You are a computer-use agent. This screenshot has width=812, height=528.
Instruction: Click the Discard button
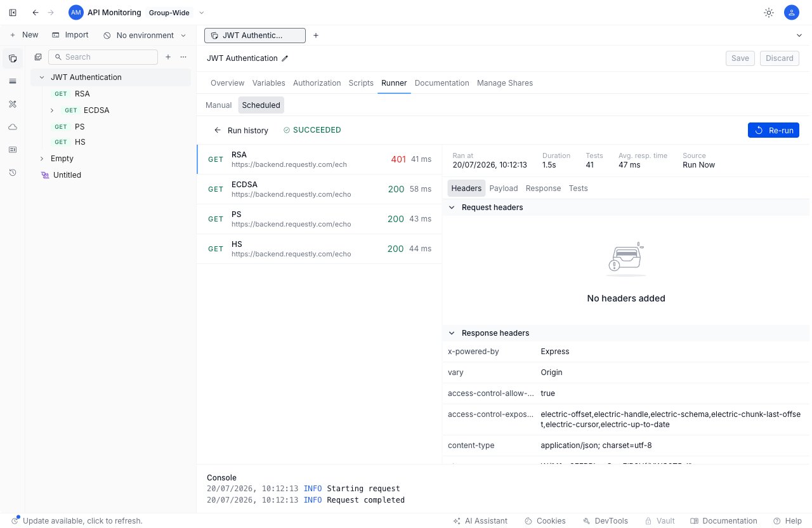(x=780, y=58)
